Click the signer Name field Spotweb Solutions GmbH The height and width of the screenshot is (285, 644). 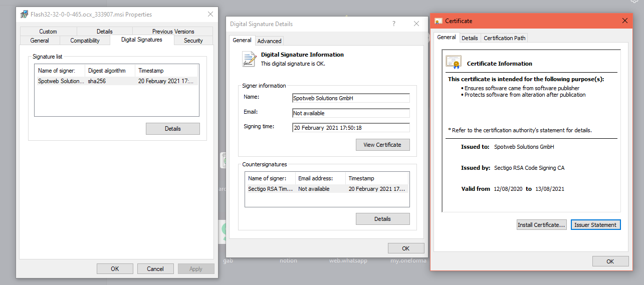[x=351, y=98]
